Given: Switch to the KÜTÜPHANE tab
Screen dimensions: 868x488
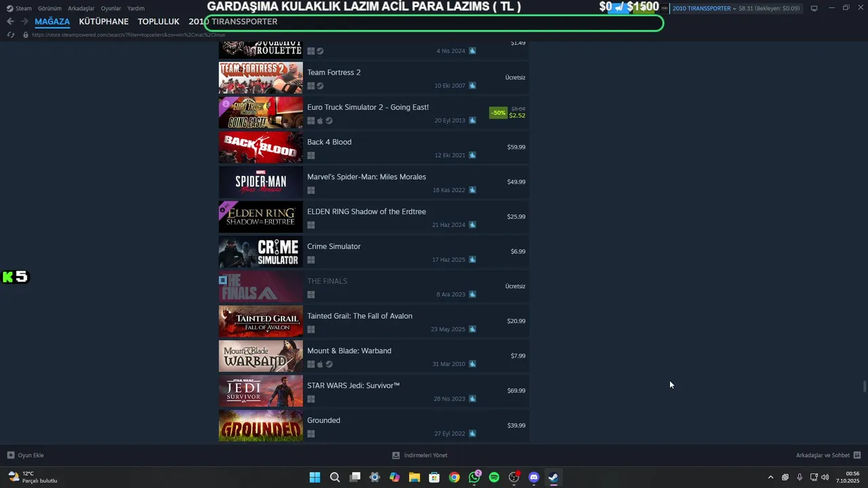Looking at the screenshot, I should click(x=104, y=22).
